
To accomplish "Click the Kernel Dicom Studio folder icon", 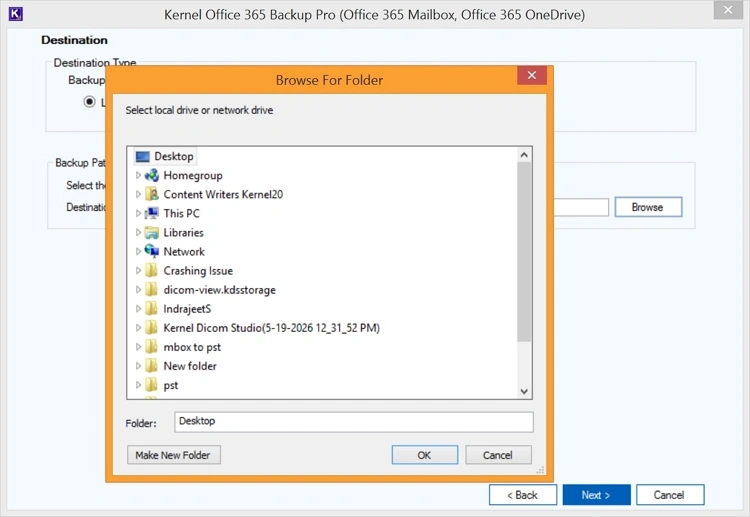I will pyautogui.click(x=151, y=328).
